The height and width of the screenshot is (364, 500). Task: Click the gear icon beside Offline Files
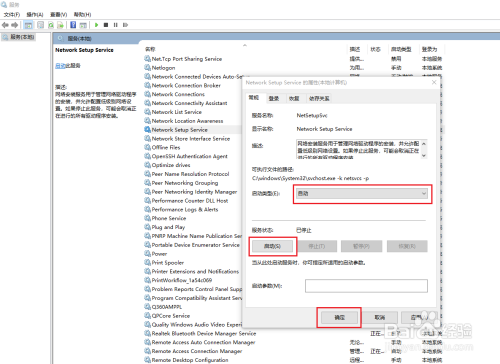[x=147, y=147]
